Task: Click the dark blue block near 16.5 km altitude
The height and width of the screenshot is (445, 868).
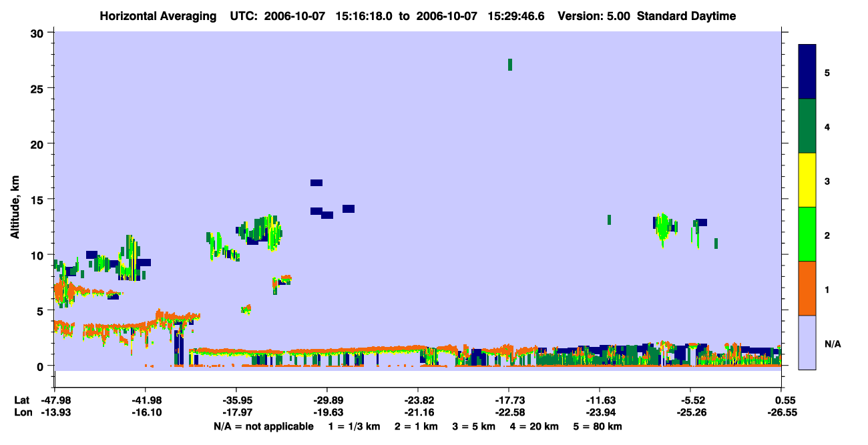Action: click(316, 183)
